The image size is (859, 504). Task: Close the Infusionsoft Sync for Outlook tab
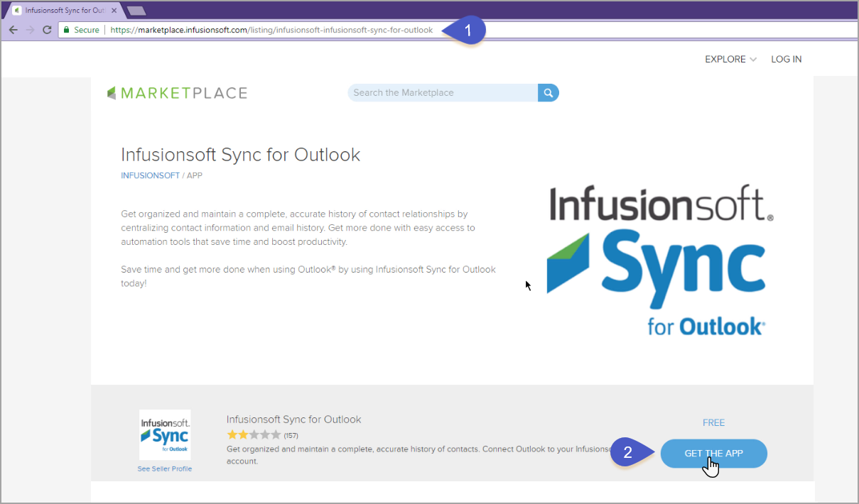[114, 11]
